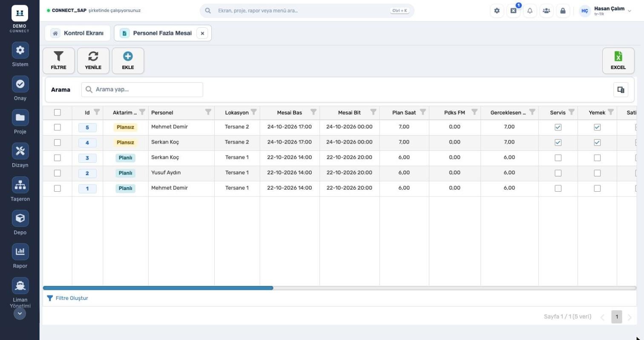Close the Personel Fazla Mesai tab

tap(202, 33)
